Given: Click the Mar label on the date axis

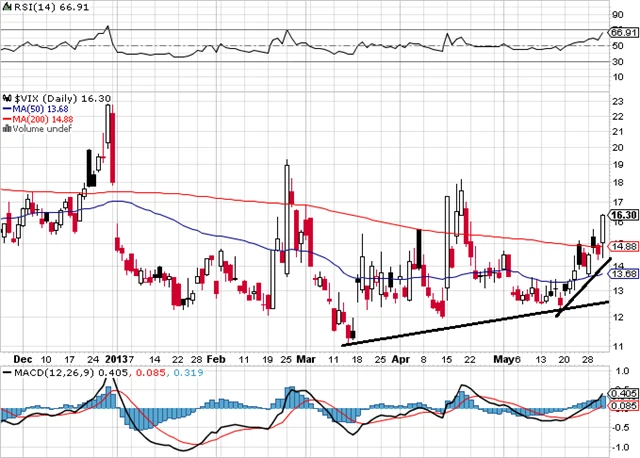Looking at the screenshot, I should [x=306, y=359].
